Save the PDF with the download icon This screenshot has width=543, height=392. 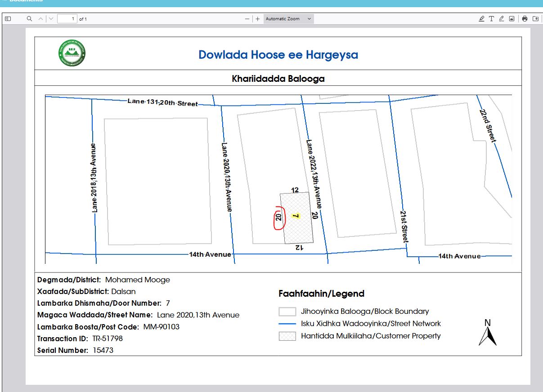pos(535,19)
